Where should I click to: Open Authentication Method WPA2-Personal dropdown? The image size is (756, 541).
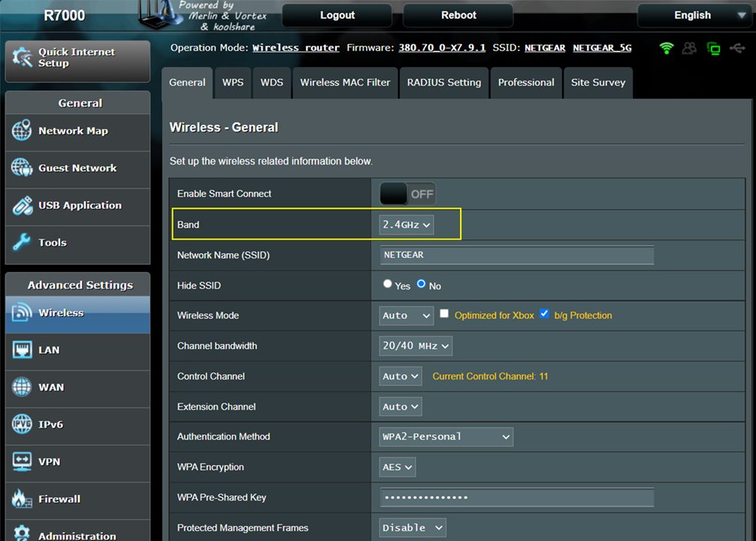tap(446, 437)
